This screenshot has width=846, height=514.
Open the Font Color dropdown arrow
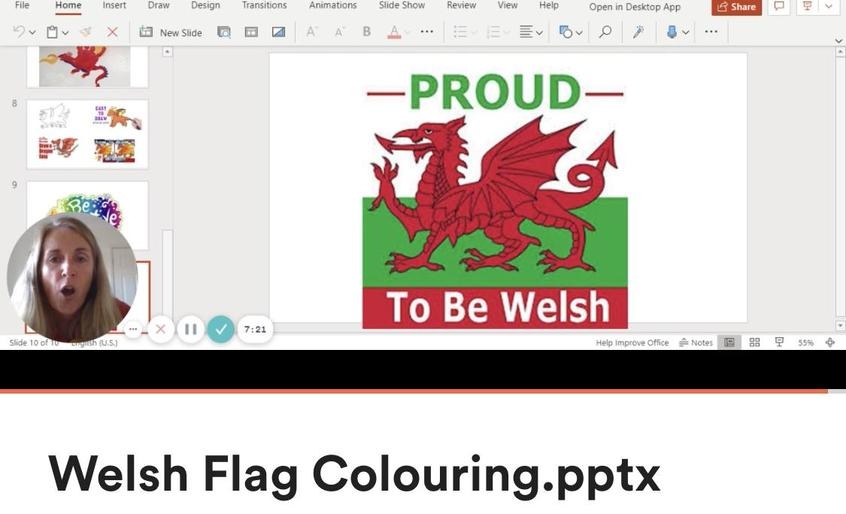(x=408, y=33)
